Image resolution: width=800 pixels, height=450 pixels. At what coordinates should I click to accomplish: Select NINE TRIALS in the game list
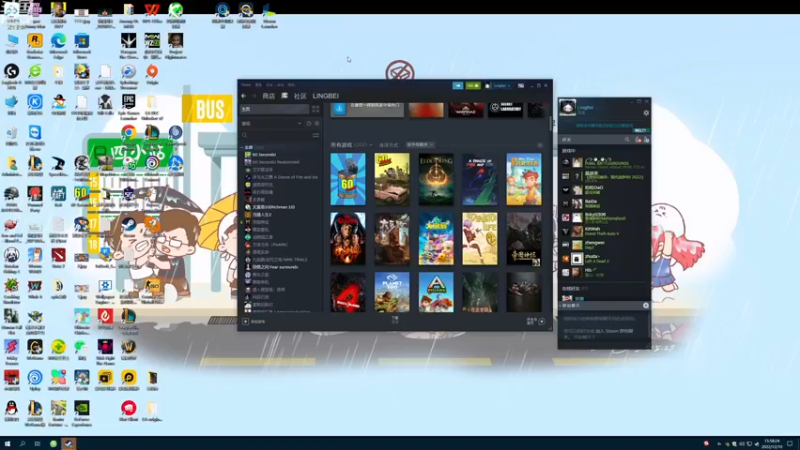point(280,260)
